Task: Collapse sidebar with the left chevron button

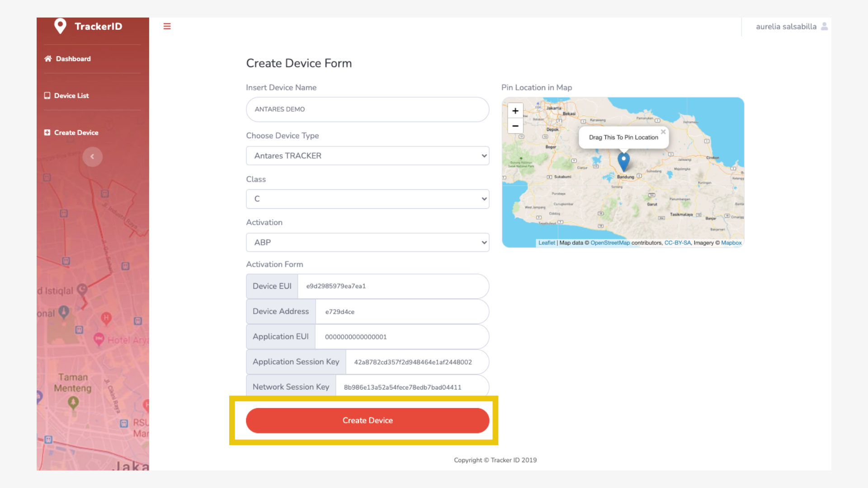Action: coord(92,157)
